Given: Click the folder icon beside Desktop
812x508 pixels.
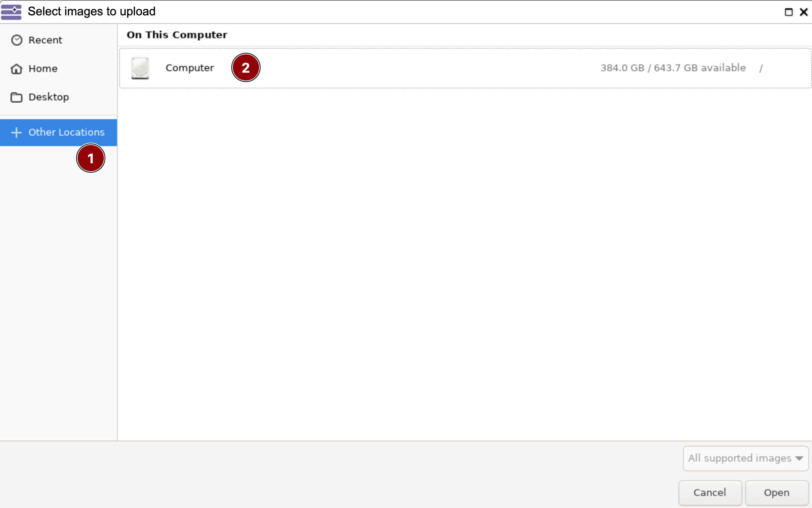Looking at the screenshot, I should point(16,97).
